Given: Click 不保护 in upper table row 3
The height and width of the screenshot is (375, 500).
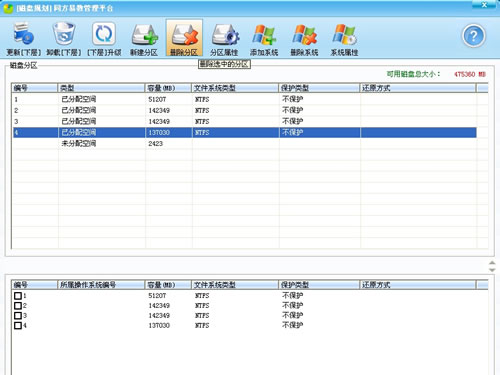Looking at the screenshot, I should click(x=293, y=121).
